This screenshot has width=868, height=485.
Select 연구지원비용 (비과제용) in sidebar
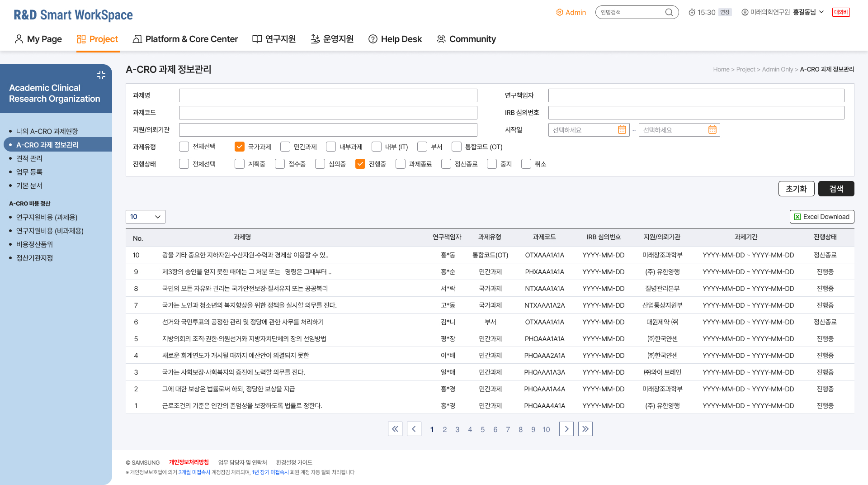(x=50, y=231)
